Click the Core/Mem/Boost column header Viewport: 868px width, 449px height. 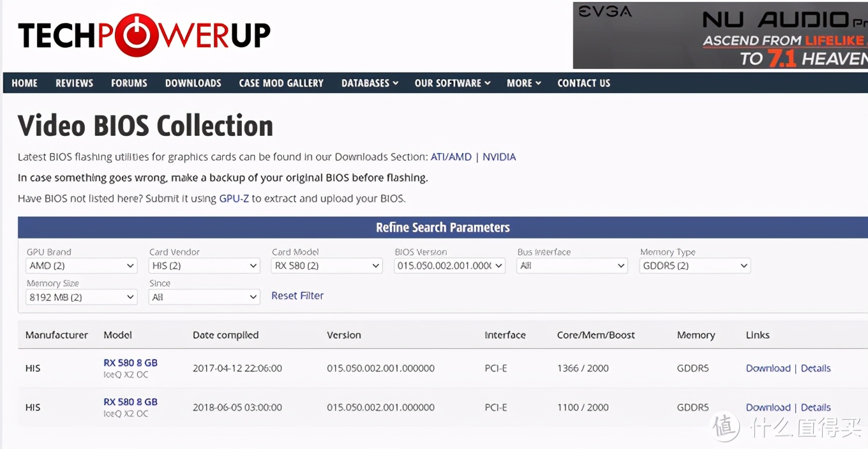(596, 335)
